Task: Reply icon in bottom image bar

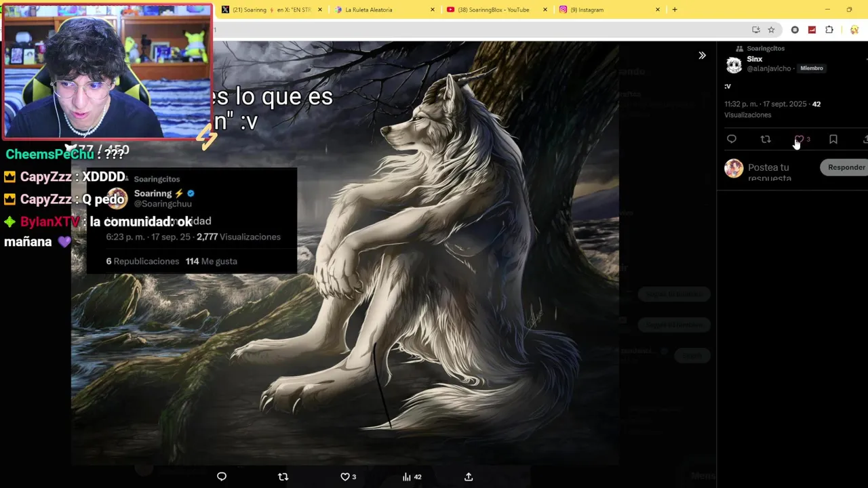Action: click(x=222, y=476)
